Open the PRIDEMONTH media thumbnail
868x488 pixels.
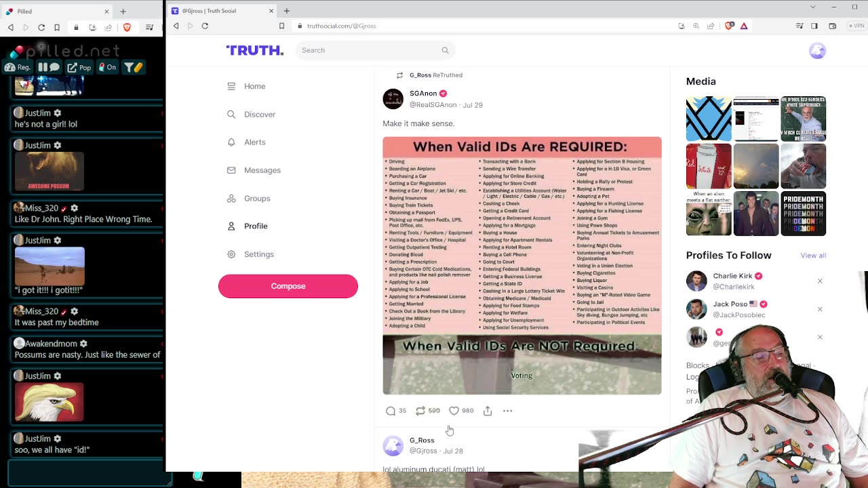(x=804, y=213)
